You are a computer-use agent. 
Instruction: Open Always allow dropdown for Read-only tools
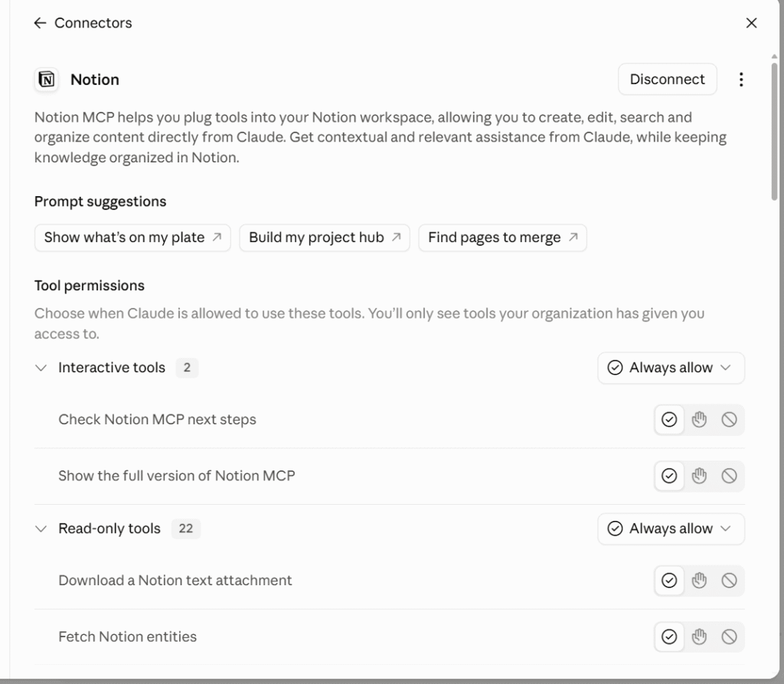(671, 529)
